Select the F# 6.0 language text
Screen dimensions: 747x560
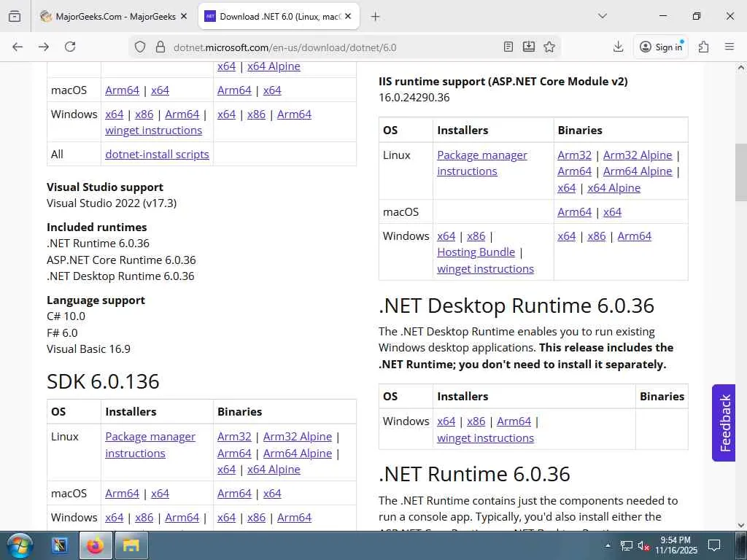(x=62, y=332)
